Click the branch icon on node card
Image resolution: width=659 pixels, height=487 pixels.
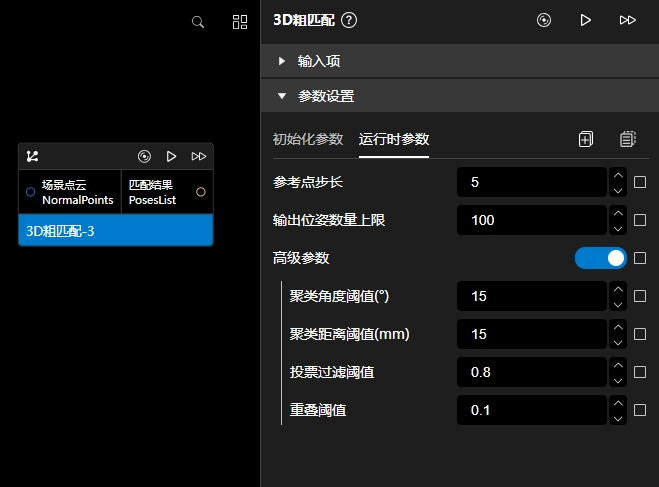click(x=33, y=156)
